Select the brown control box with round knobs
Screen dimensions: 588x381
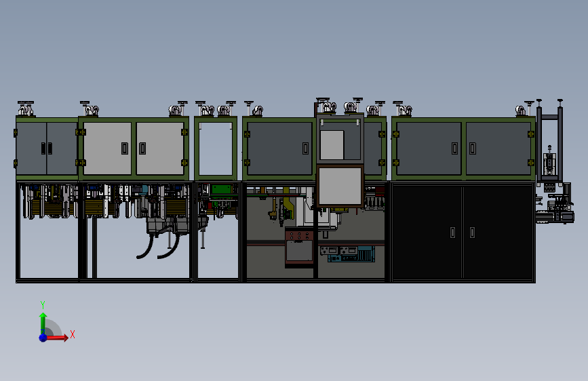[299, 247]
